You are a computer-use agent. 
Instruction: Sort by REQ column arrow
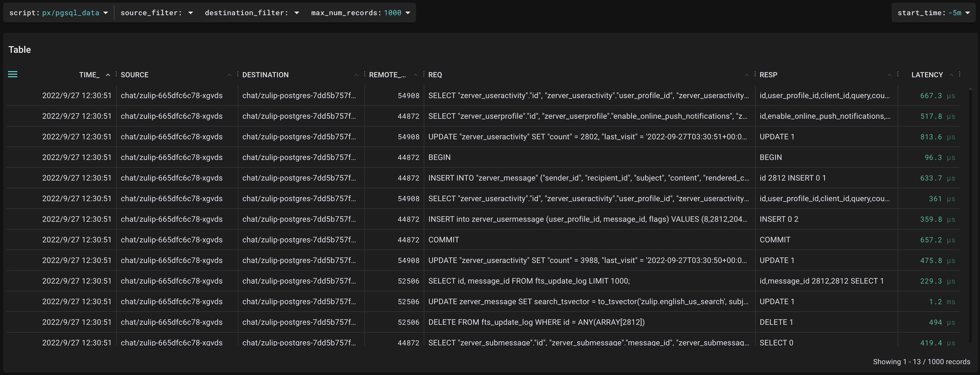(x=746, y=75)
